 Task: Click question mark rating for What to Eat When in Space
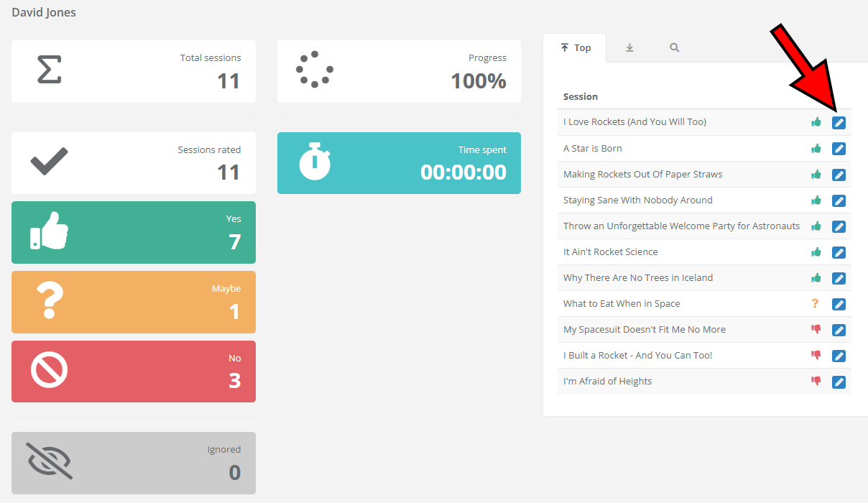tap(816, 303)
